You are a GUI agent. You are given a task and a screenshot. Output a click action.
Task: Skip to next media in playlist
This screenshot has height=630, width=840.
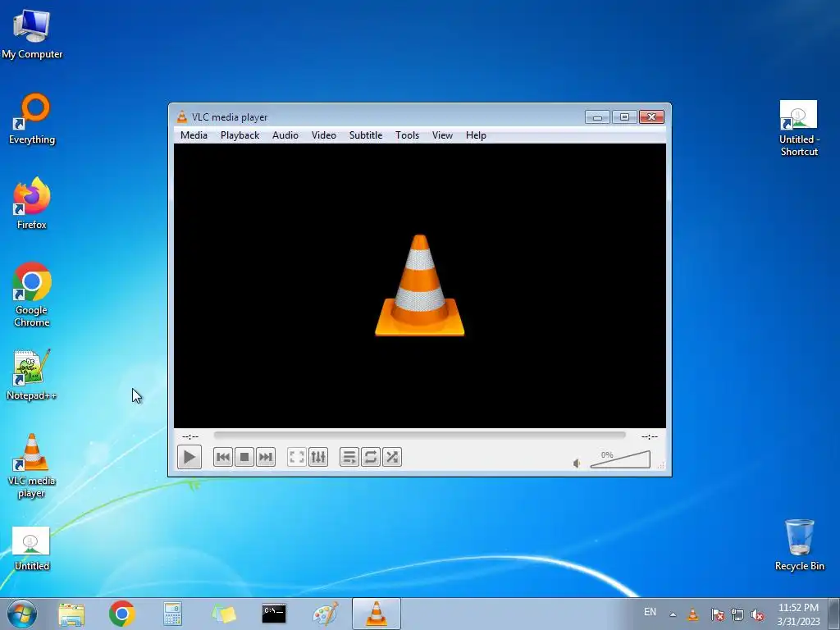pos(266,457)
